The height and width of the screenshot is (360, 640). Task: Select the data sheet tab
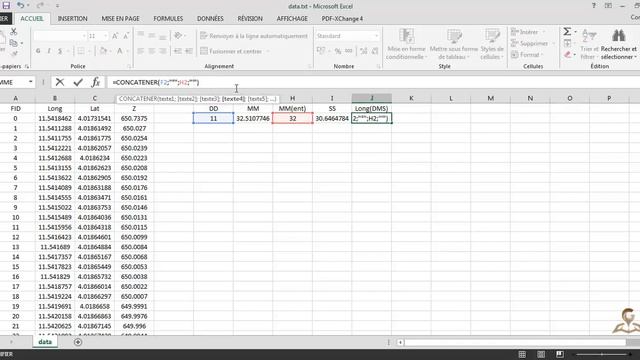point(45,342)
